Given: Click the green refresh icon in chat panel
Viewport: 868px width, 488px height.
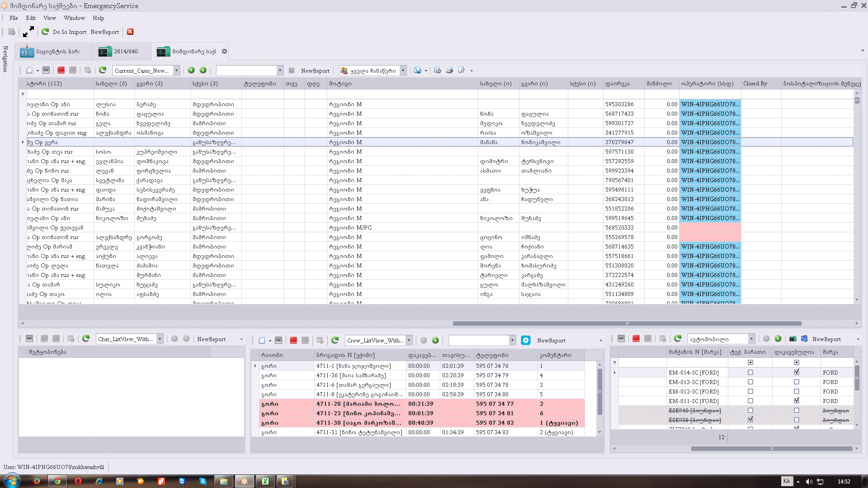Looking at the screenshot, I should pyautogui.click(x=86, y=339).
